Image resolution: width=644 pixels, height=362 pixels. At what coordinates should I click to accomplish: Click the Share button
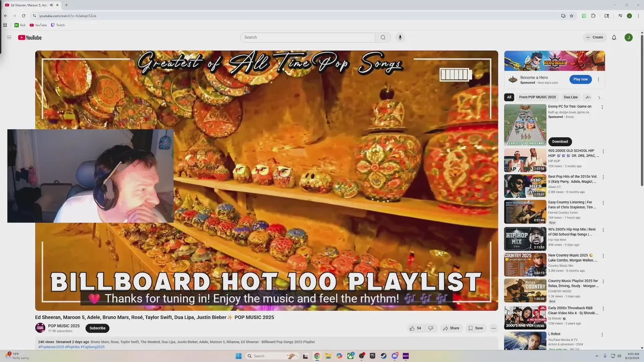[x=451, y=328]
